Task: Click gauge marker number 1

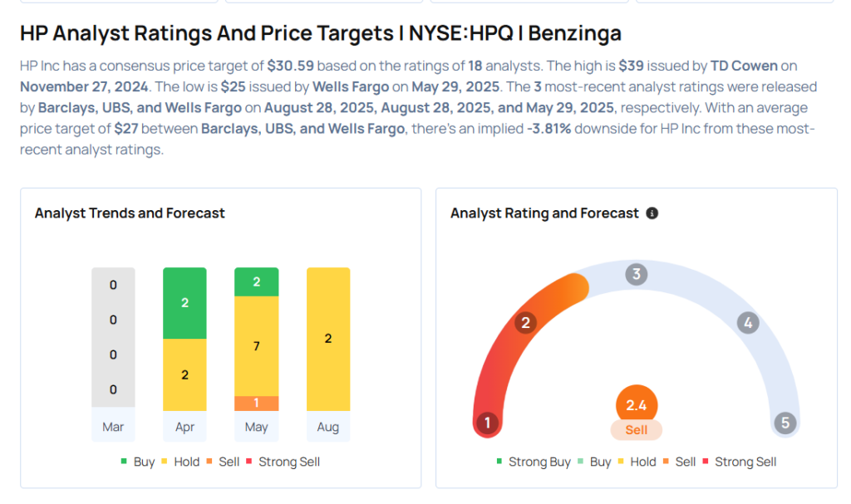Action: coord(487,423)
